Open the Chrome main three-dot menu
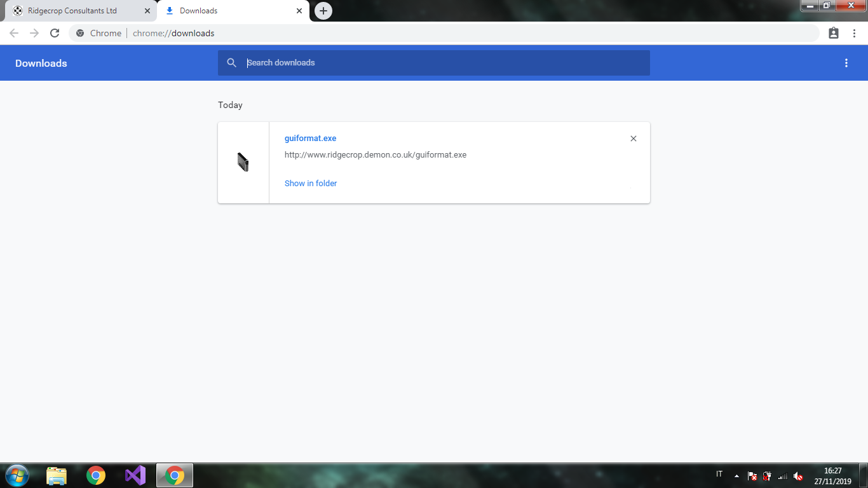 click(x=854, y=33)
